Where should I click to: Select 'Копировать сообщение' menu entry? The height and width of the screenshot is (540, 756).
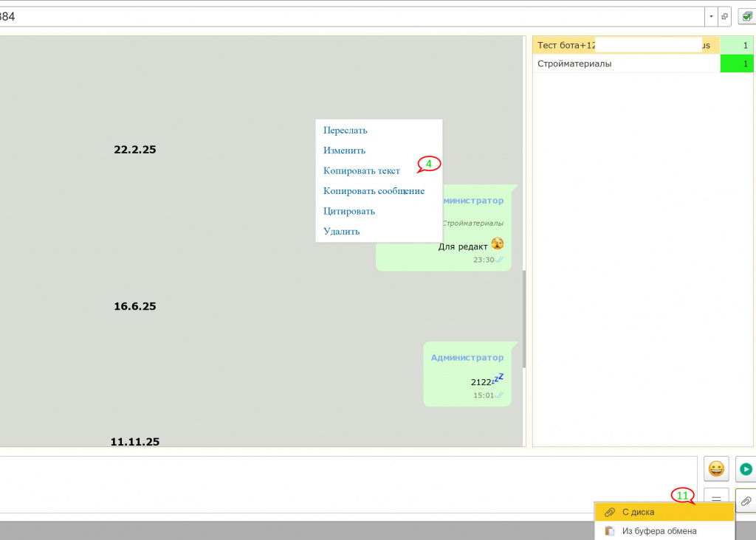(x=374, y=191)
